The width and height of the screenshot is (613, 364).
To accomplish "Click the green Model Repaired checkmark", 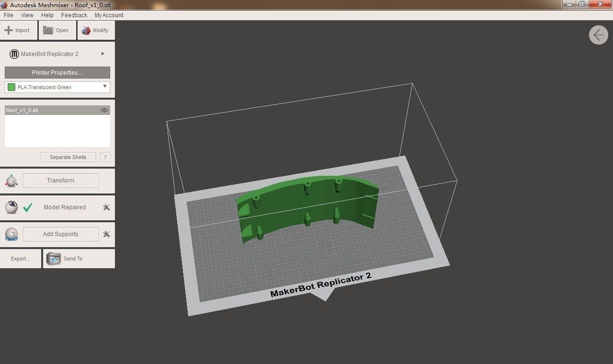I will click(x=28, y=207).
